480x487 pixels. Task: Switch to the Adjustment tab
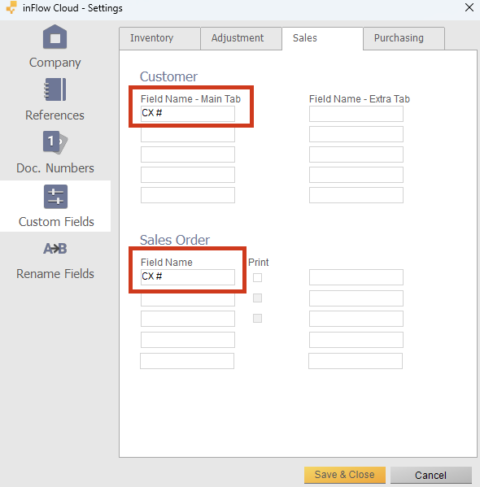pos(241,38)
